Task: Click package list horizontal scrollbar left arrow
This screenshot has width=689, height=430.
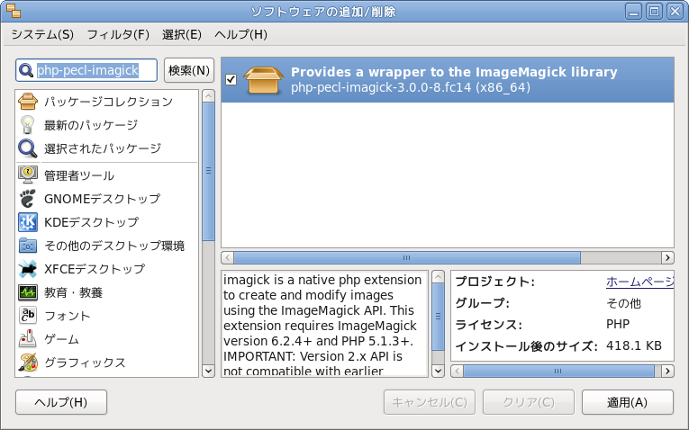Action: coord(227,257)
